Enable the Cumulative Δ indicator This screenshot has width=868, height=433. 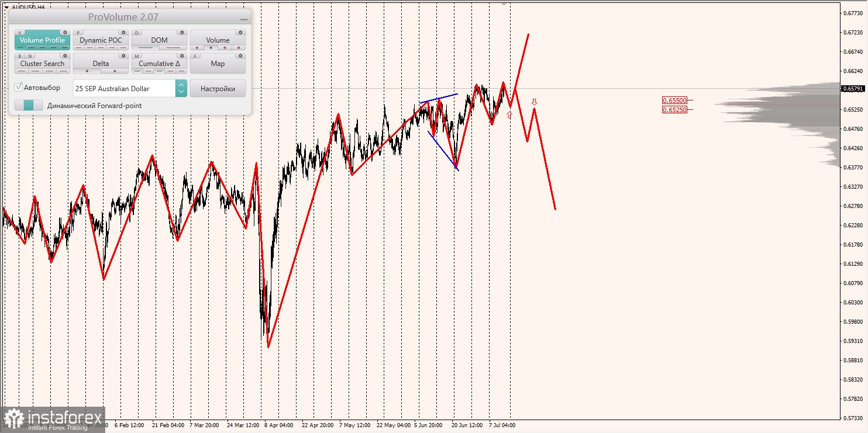159,63
